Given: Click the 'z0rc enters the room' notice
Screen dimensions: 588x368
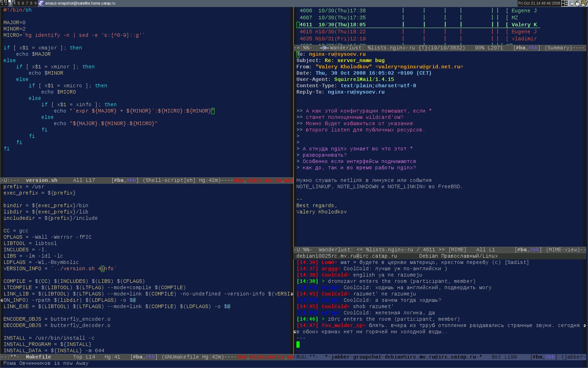Looking at the screenshot, I should [391, 319].
